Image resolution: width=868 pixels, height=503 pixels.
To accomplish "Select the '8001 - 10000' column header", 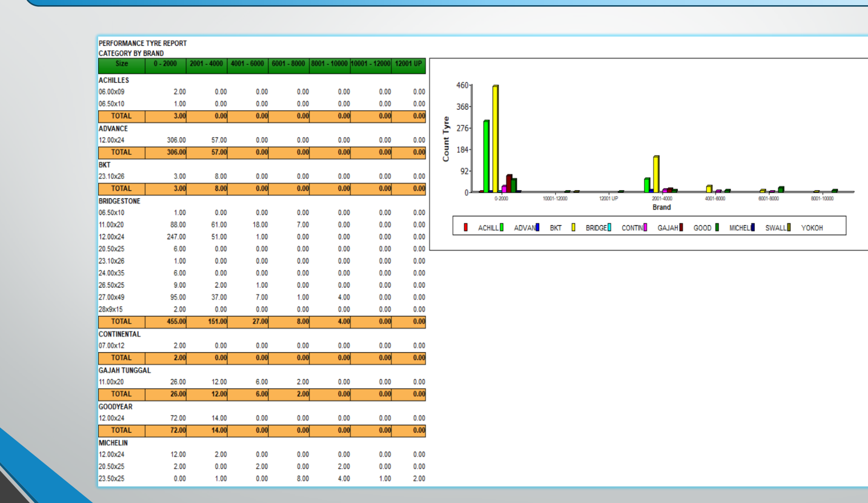I will 329,65.
